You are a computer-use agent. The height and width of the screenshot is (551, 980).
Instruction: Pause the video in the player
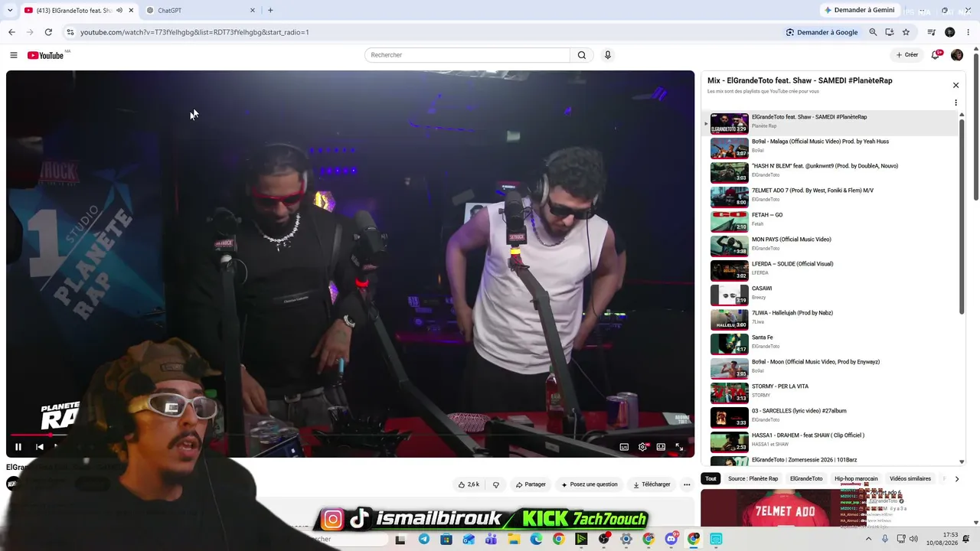click(x=18, y=447)
